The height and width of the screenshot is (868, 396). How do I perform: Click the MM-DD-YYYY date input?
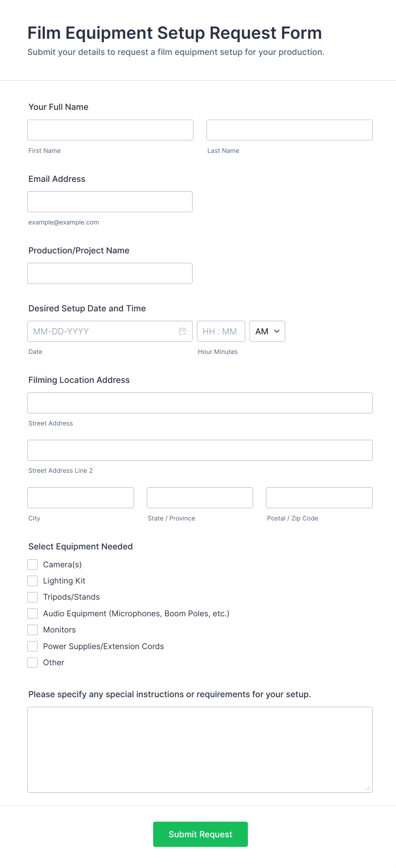[x=102, y=331]
